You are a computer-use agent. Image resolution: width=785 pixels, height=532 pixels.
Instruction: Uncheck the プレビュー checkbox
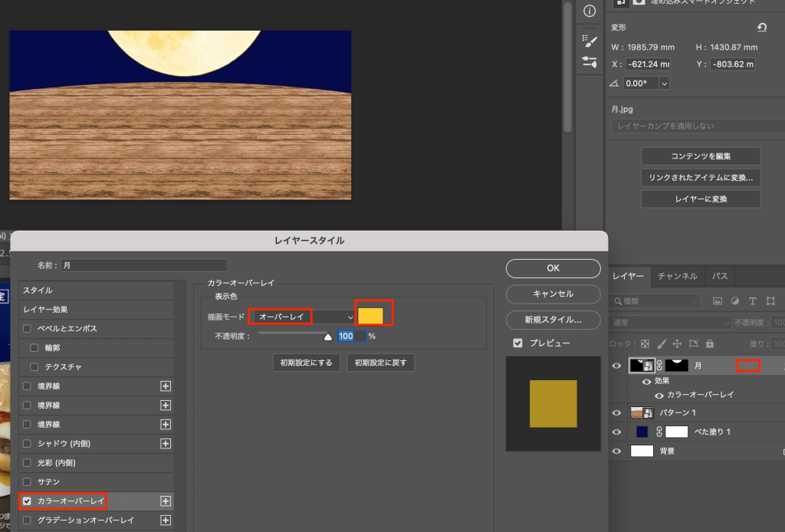(518, 343)
